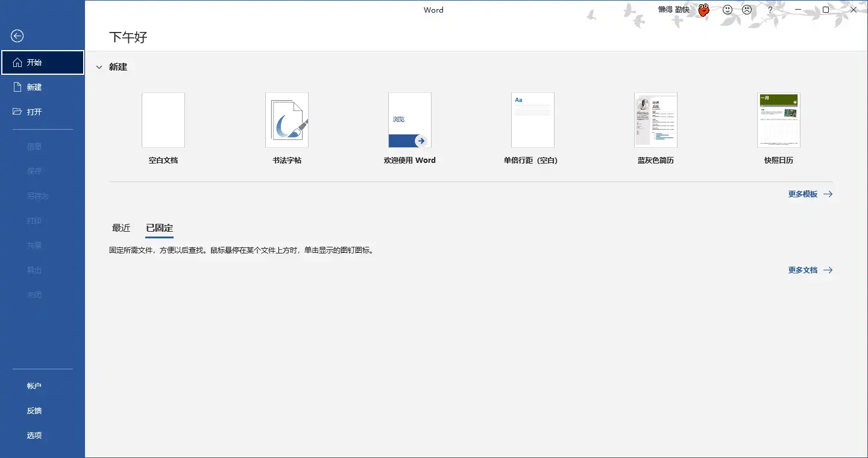Click the account name 懒得 勤快
868x458 pixels.
pyautogui.click(x=673, y=10)
